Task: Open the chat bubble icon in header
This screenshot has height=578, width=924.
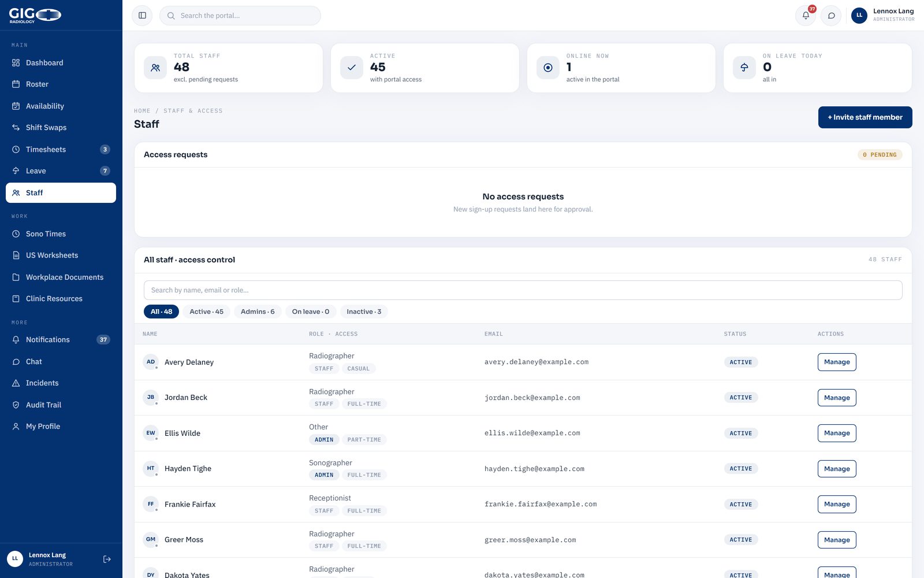Action: pos(831,16)
